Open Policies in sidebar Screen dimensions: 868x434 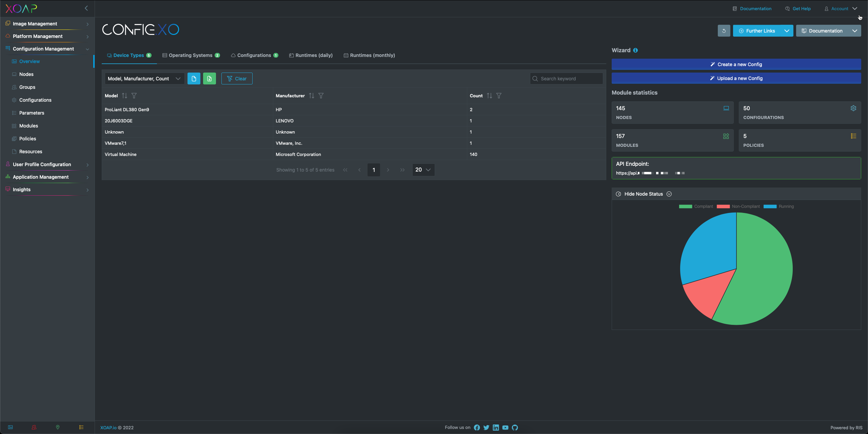[27, 139]
